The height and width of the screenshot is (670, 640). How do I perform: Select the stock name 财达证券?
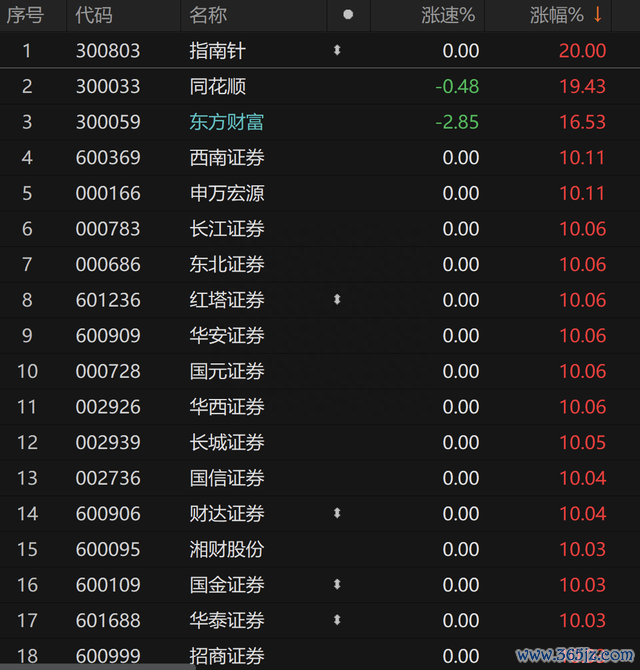tap(227, 514)
